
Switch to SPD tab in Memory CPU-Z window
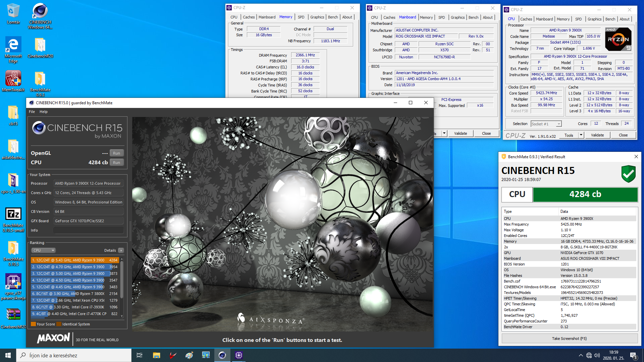tap(301, 17)
